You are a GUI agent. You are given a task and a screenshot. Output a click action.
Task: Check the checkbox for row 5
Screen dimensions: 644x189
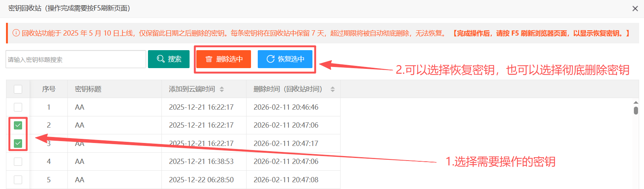point(18,180)
